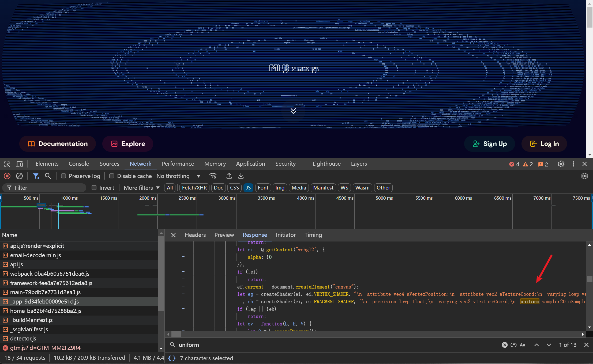Select the Fetch/XHR filter type
This screenshot has height=364, width=593.
point(194,188)
